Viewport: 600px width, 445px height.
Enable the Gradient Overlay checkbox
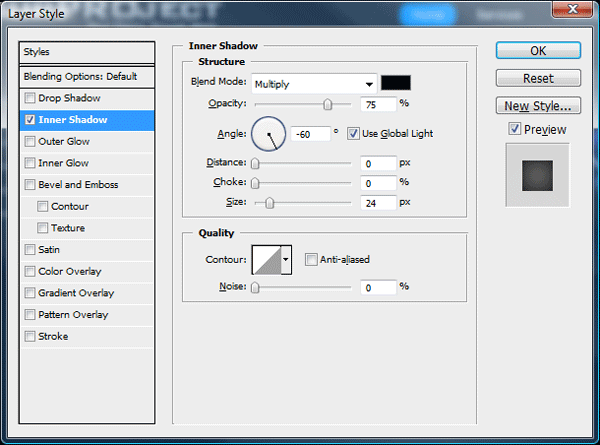coord(29,293)
